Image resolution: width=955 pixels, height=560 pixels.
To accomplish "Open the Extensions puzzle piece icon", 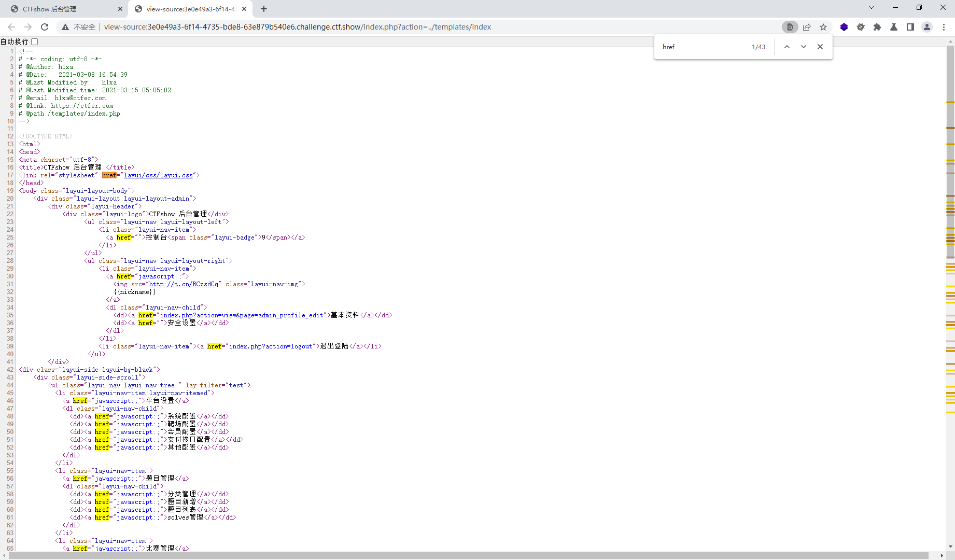I will 878,27.
